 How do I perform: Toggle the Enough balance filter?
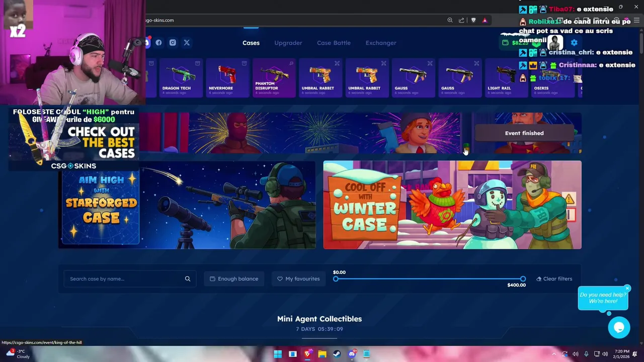point(234,279)
